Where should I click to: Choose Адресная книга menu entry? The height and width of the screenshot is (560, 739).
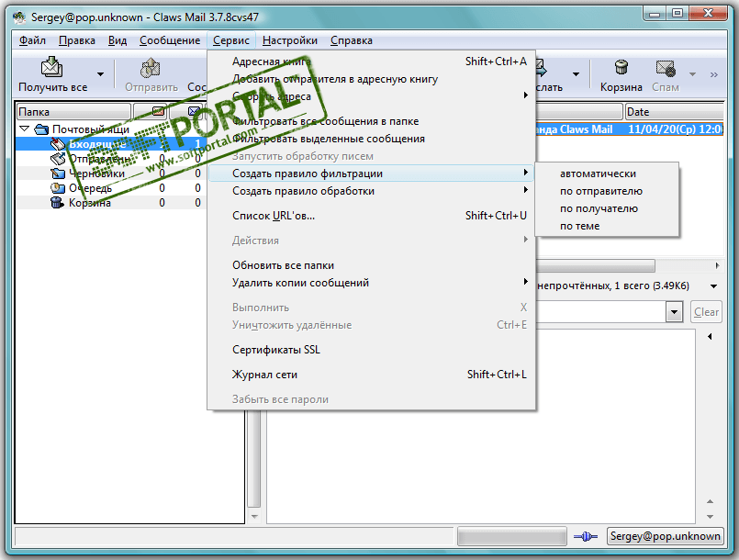point(372,62)
